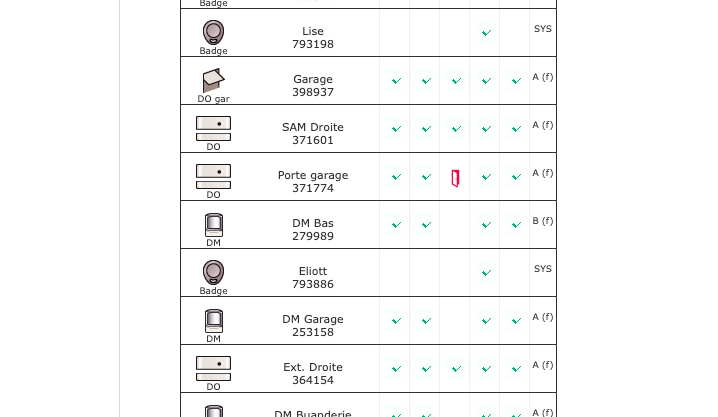Screen dimensions: 718x417
Task: Open the Porte garage 371774 entry
Action: coord(313,181)
